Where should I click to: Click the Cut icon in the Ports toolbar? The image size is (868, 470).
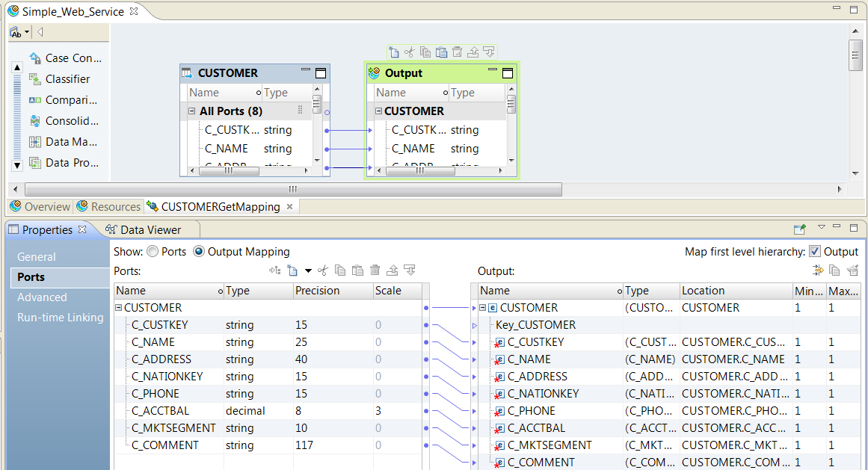tap(323, 270)
